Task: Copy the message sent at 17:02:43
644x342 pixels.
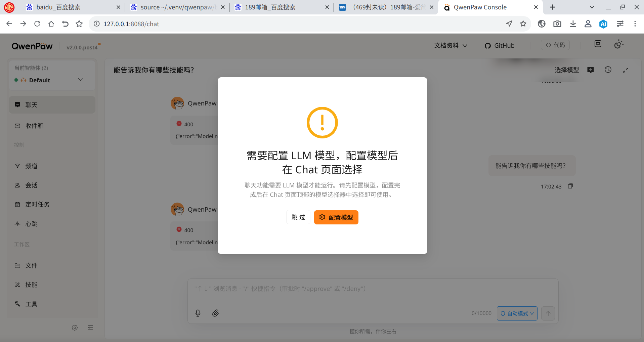Action: pyautogui.click(x=570, y=186)
